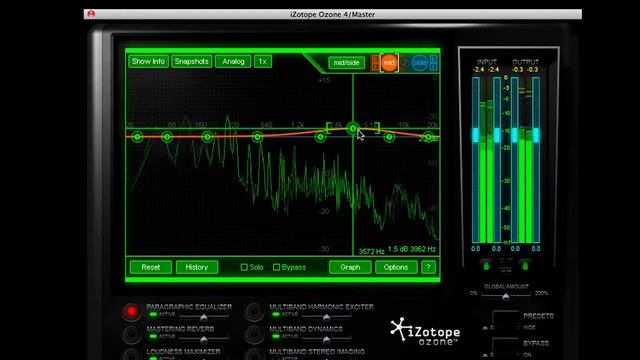The image size is (640, 360).
Task: Toggle the mid/side mode button
Action: coord(346,63)
